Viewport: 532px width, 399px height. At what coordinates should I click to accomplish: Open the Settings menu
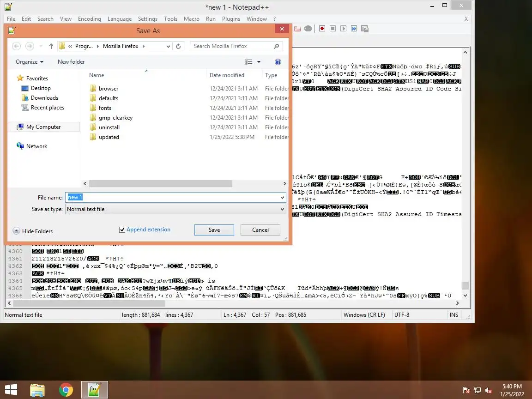(148, 19)
